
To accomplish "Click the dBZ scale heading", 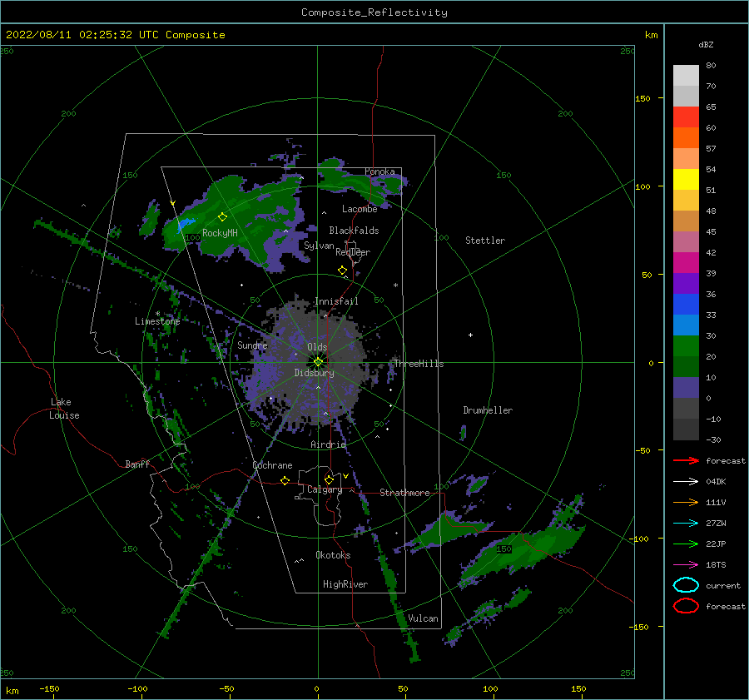I will [706, 44].
